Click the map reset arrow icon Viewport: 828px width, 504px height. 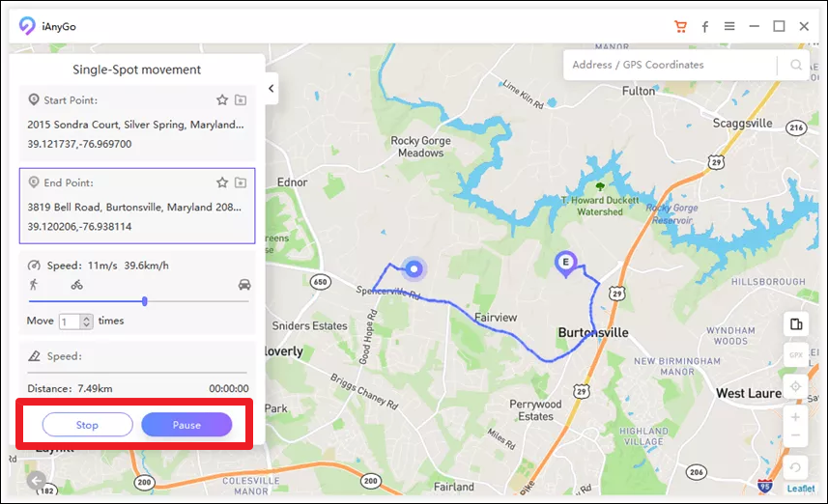(x=796, y=467)
